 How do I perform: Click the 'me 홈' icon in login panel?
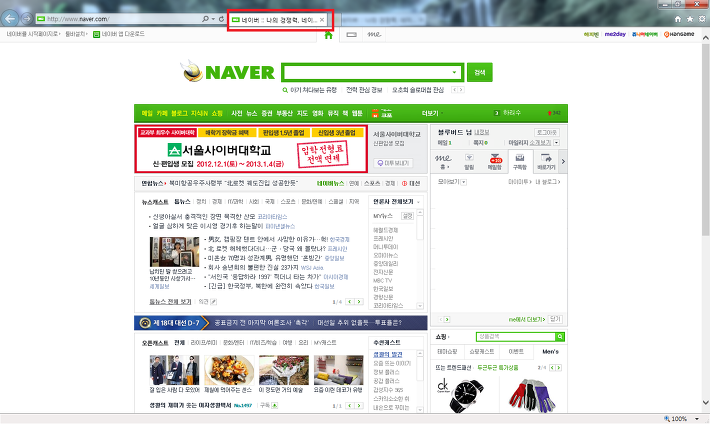[x=443, y=161]
